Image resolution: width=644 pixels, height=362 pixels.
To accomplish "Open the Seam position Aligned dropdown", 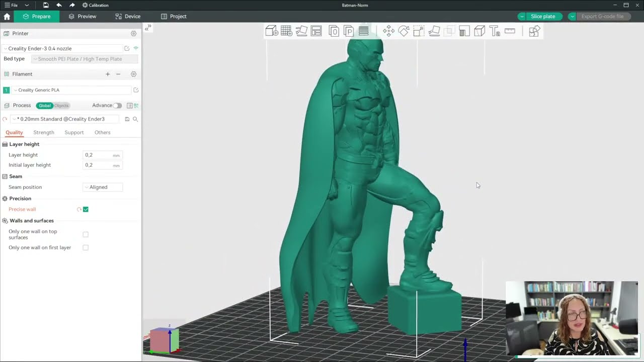I will click(x=102, y=187).
